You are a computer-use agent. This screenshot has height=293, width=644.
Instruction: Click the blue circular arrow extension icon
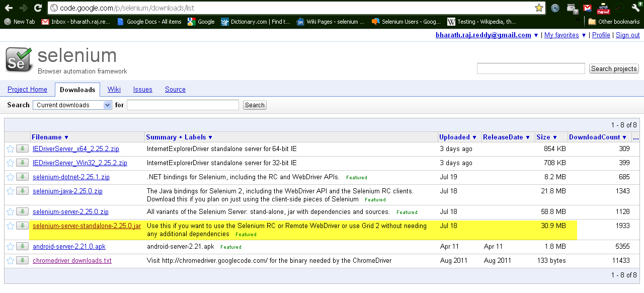[555, 8]
